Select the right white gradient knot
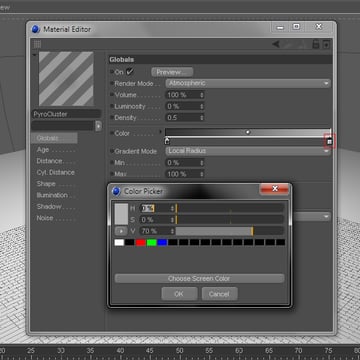This screenshot has width=360, height=360. (329, 142)
